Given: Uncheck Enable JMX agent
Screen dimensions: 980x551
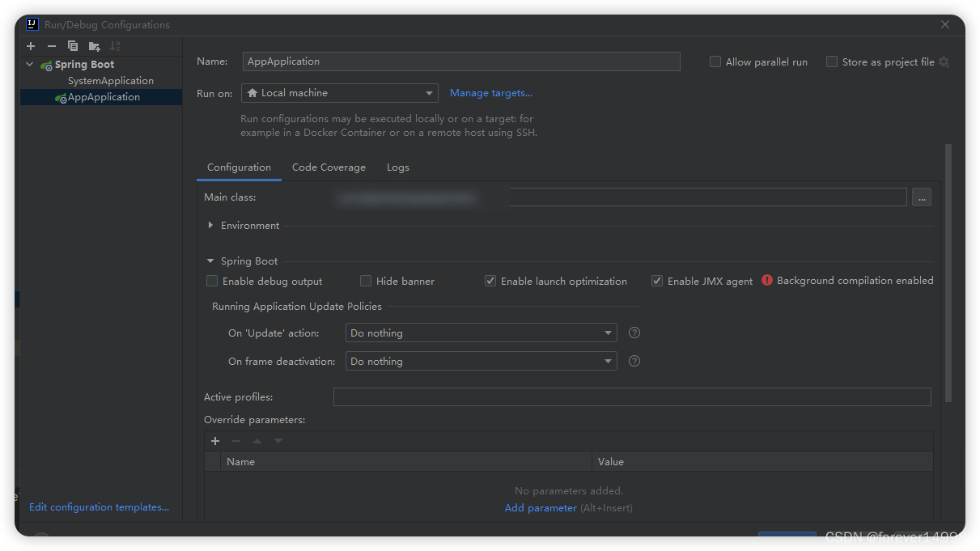Looking at the screenshot, I should tap(657, 281).
